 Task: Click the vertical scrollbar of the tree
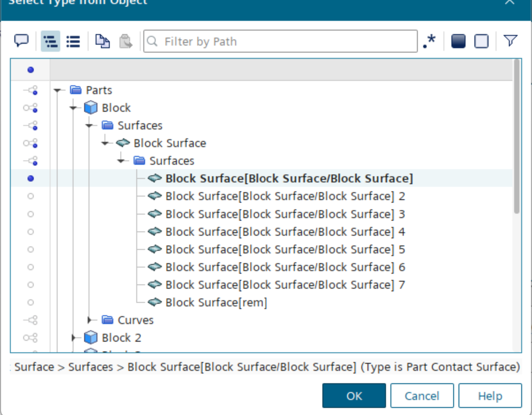tap(516, 136)
